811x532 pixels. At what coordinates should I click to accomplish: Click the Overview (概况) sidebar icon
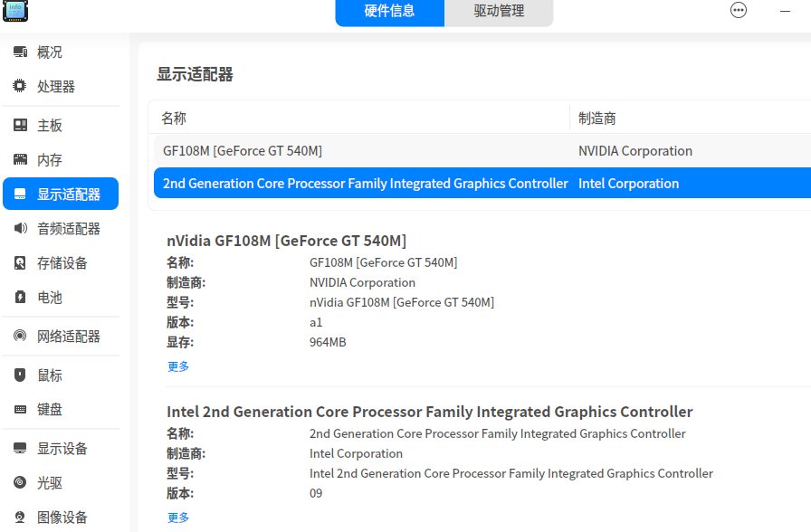[x=20, y=52]
